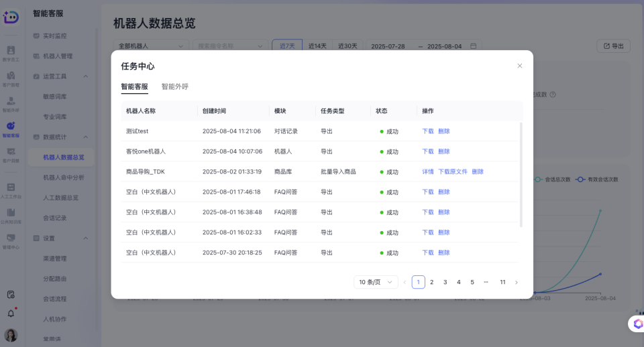The width and height of the screenshot is (644, 347).
Task: Delete the 2025-07-30 20:18:25 task
Action: (x=443, y=253)
